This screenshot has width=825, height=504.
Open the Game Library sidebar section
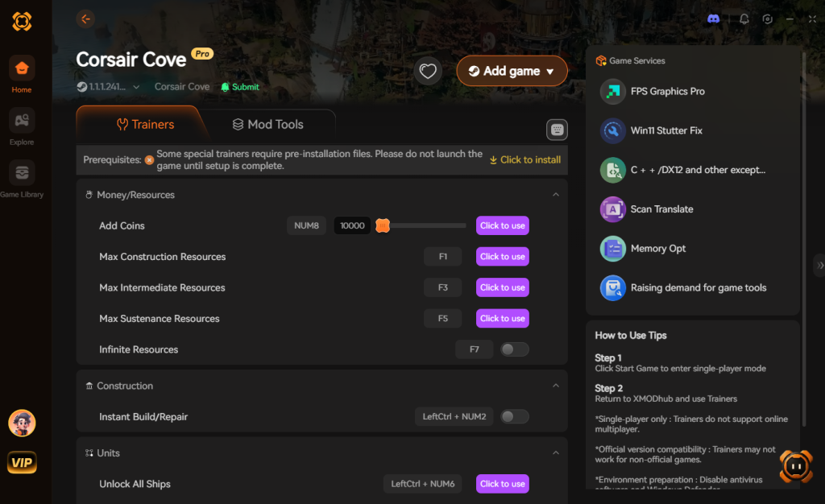coord(22,180)
